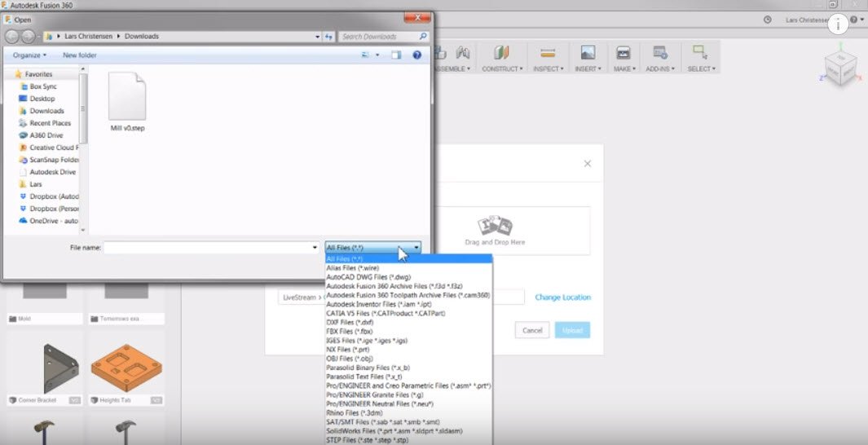This screenshot has width=868, height=445.
Task: Click New folder button
Action: click(80, 55)
